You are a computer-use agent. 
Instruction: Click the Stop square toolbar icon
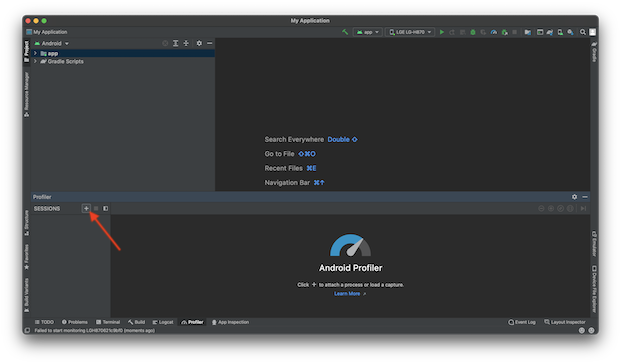[514, 32]
